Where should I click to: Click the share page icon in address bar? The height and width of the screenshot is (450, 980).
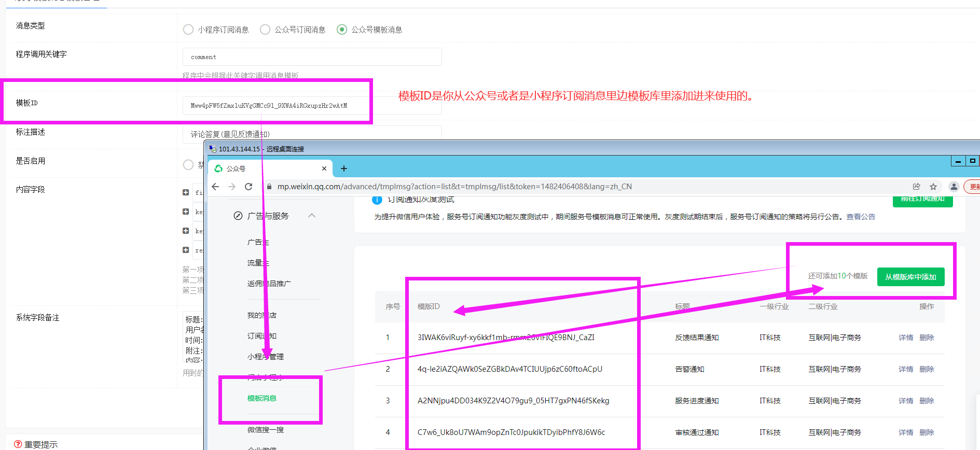pyautogui.click(x=917, y=187)
